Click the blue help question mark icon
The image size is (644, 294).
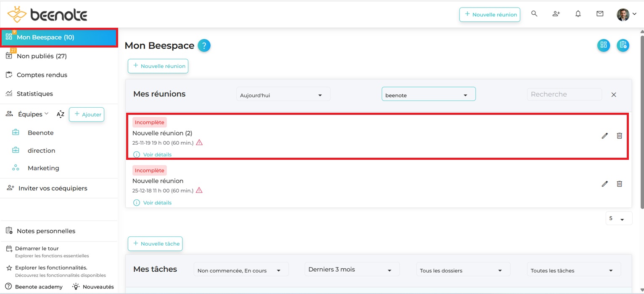pyautogui.click(x=204, y=45)
